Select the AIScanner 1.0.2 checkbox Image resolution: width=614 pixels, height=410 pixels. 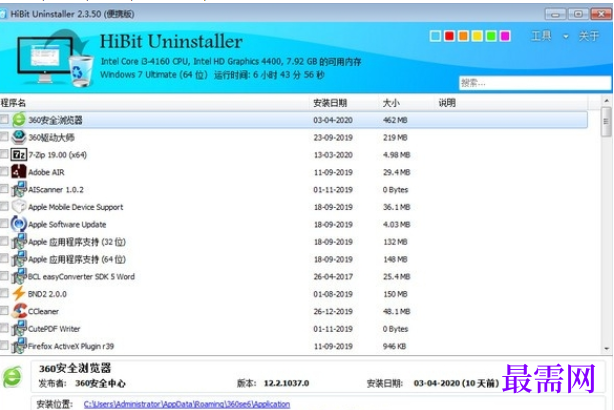point(4,189)
